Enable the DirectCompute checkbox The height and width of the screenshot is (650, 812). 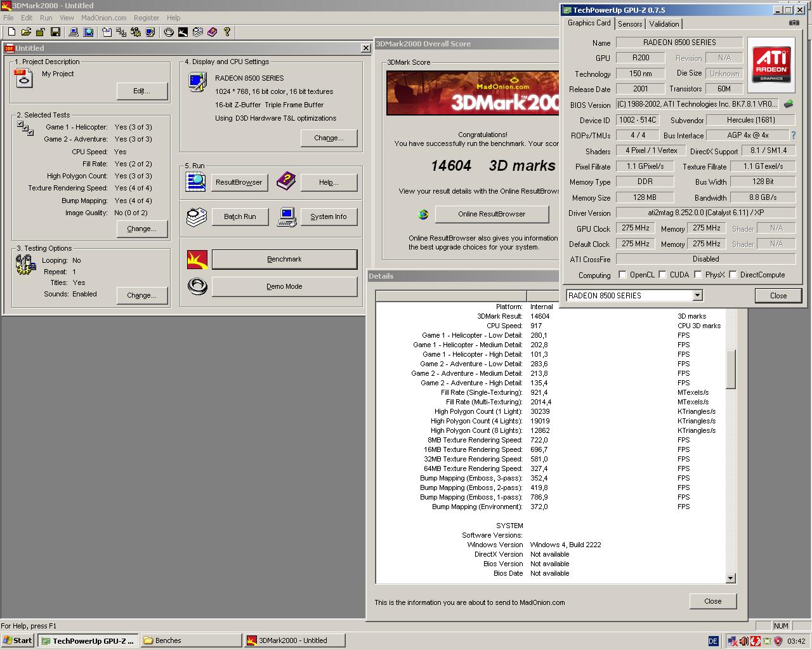[x=733, y=275]
